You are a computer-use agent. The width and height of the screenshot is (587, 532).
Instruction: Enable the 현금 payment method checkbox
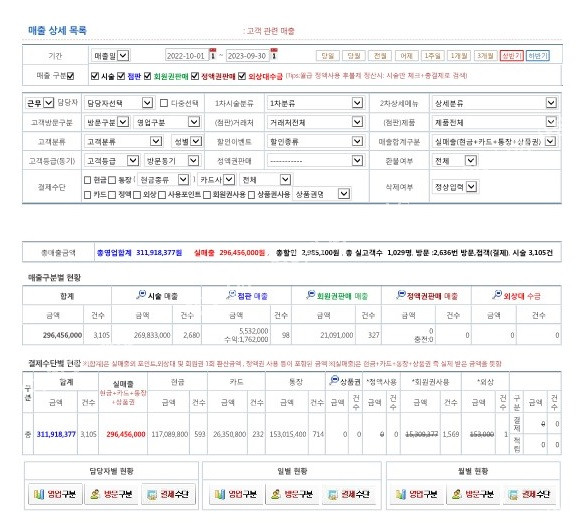pyautogui.click(x=88, y=180)
